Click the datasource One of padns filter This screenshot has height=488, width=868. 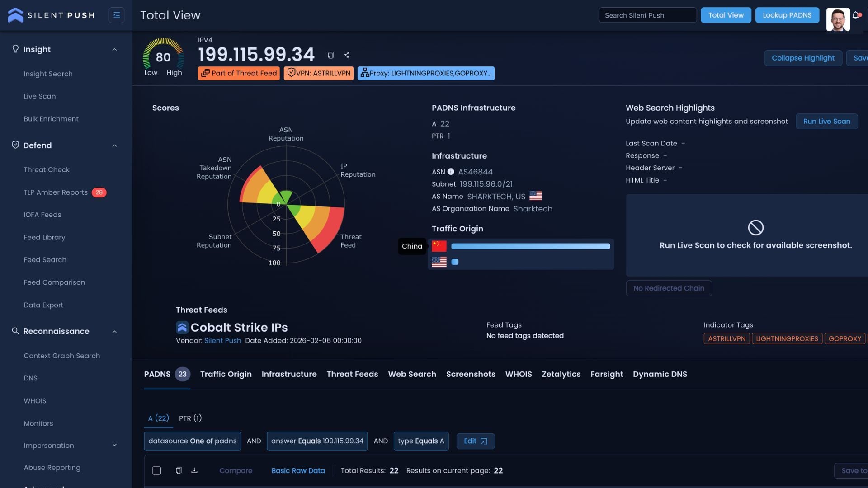(x=192, y=441)
